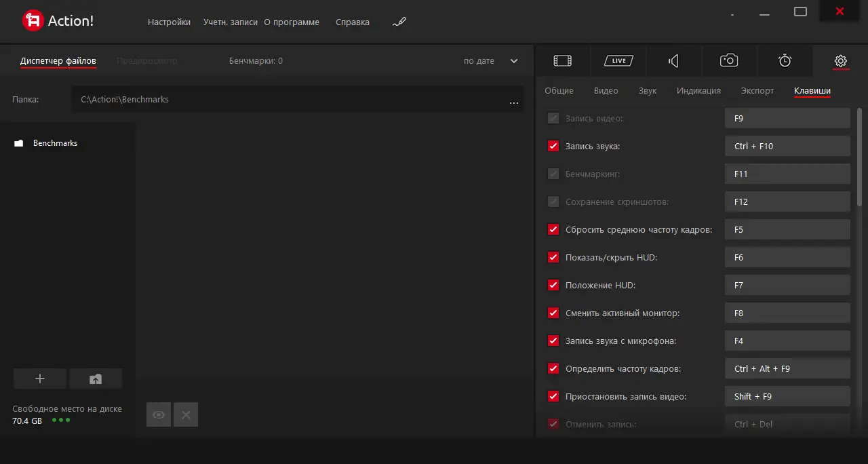Click the Положение HUD hotkey field F7
Image resolution: width=868 pixels, height=464 pixels.
coord(787,285)
